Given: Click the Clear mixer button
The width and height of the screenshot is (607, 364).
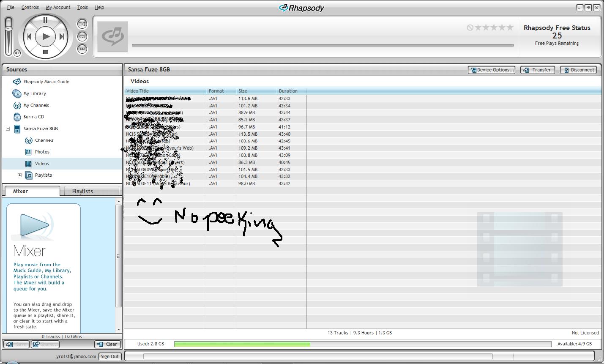Looking at the screenshot, I should 107,344.
